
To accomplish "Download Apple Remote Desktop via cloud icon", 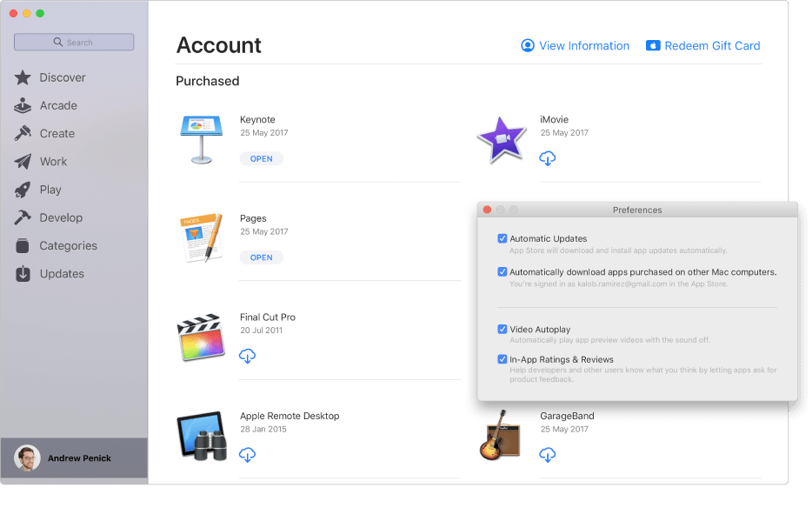I will (247, 454).
